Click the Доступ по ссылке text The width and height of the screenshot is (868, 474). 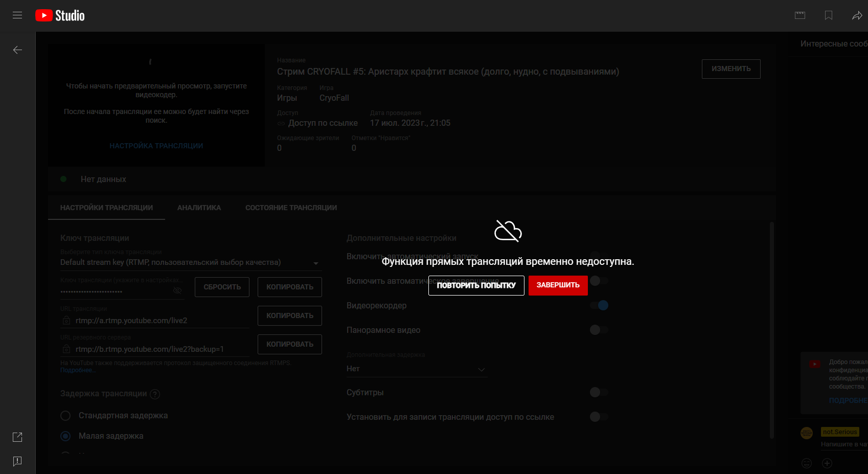[x=323, y=123]
